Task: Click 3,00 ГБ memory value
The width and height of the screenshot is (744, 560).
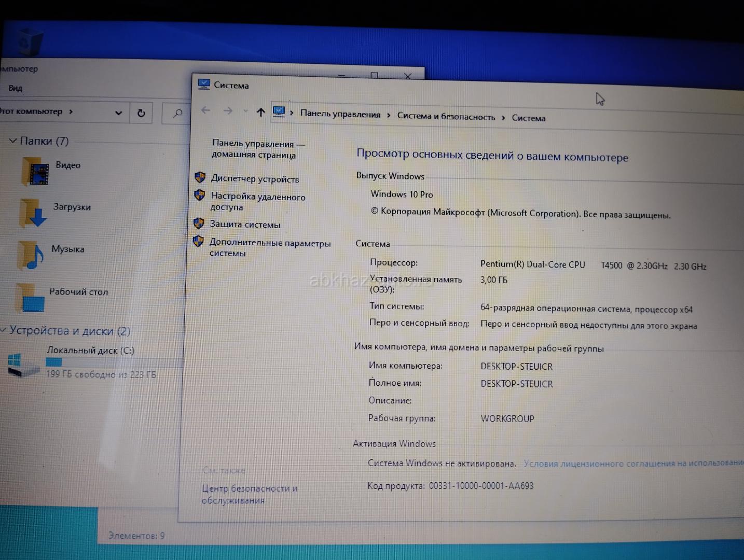Action: pos(493,280)
